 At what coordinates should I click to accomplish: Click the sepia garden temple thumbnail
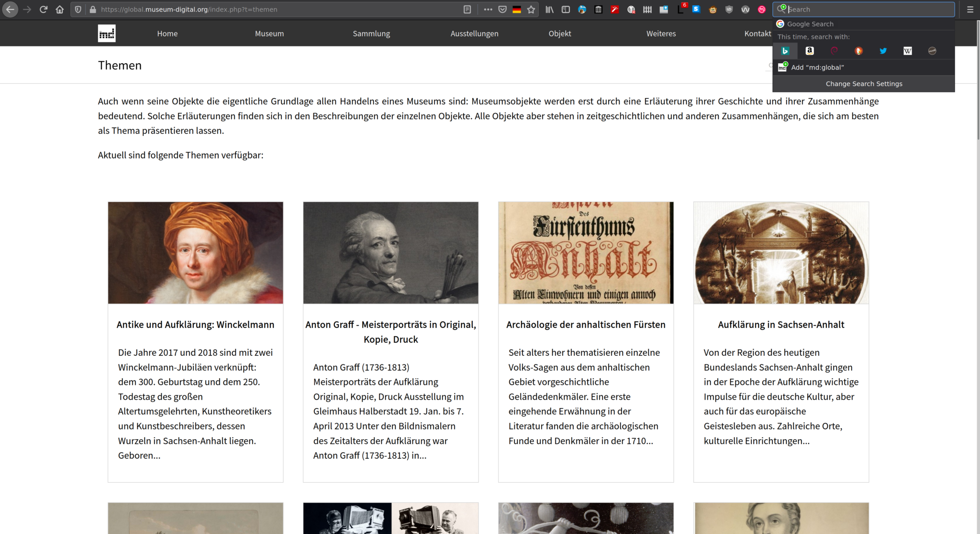coord(781,253)
